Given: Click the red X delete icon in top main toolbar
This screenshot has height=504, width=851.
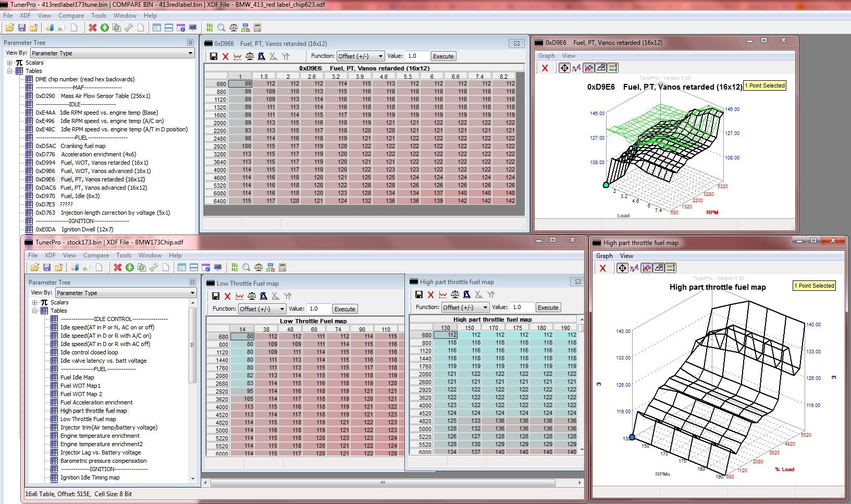Looking at the screenshot, I should click(x=93, y=28).
